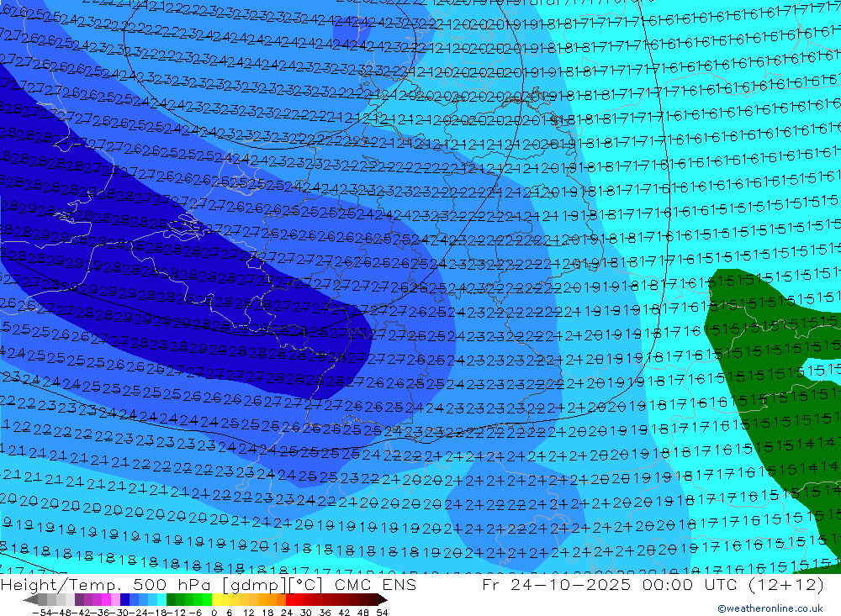Pick the dark maroon arrow at the legend's right end
The height and width of the screenshot is (616, 841).
(382, 599)
